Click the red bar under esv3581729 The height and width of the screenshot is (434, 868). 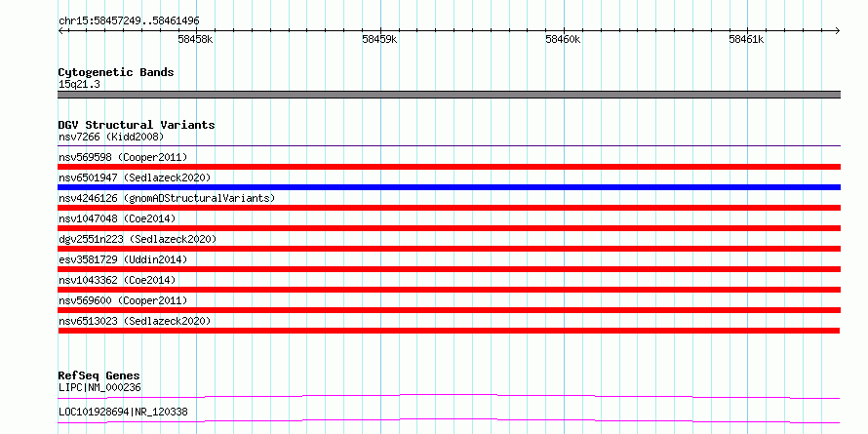click(449, 269)
